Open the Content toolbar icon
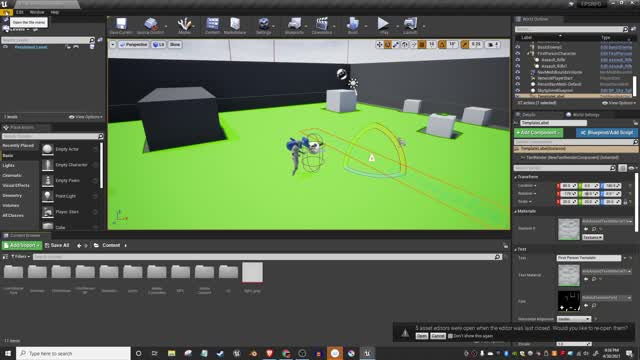640x360 pixels. point(212,25)
